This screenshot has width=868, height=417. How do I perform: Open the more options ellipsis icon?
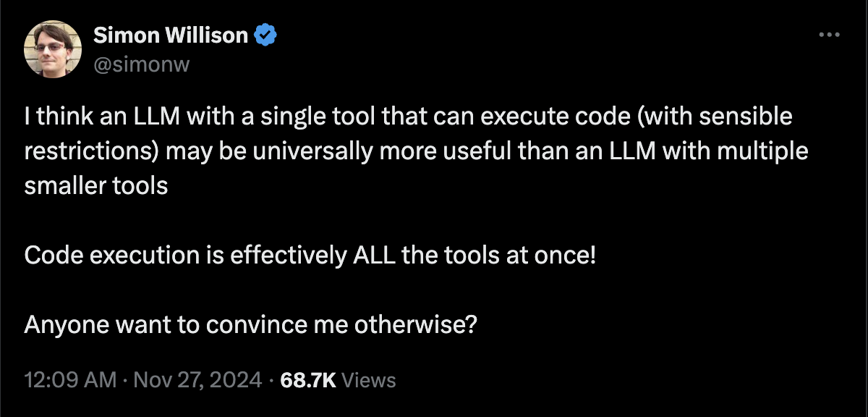coord(829,35)
